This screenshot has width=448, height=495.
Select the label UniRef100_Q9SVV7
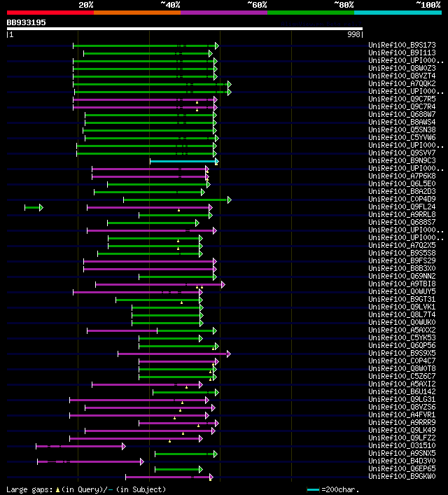coord(402,153)
